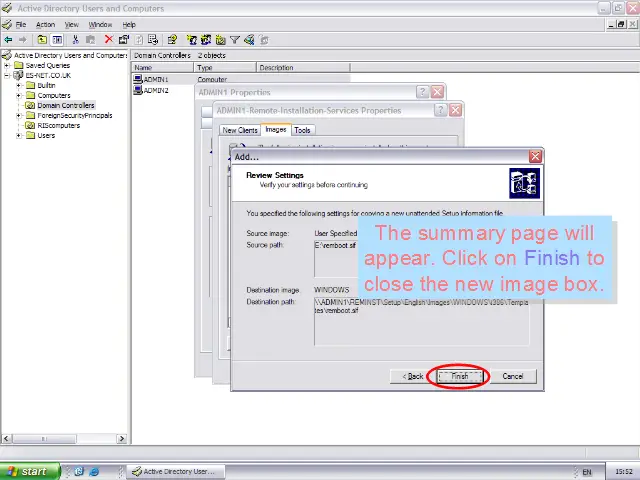Click the Find objects toolbar icon
This screenshot has width=640, height=480.
click(x=249, y=40)
